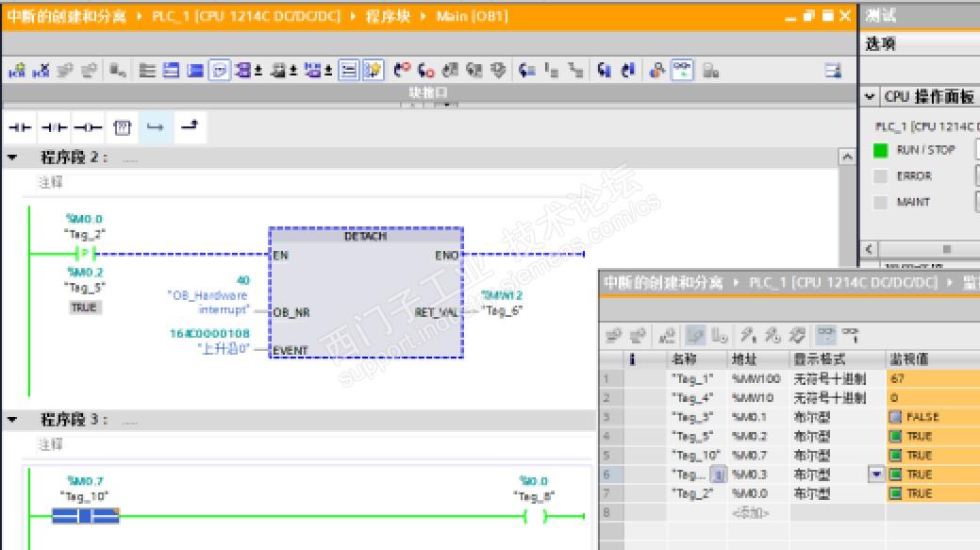Screen dimensions: 980x550
Task: Click the testing pane title
Action: (x=881, y=16)
